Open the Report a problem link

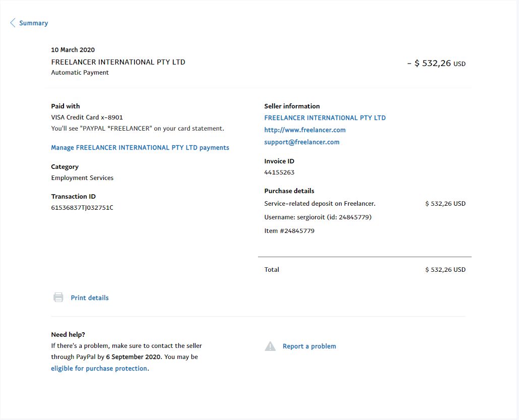tap(309, 346)
